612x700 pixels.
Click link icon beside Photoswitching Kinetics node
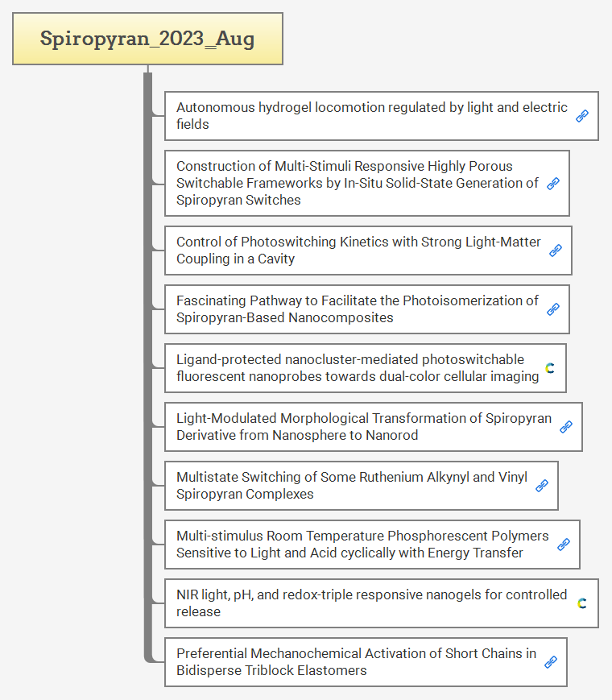pos(556,251)
